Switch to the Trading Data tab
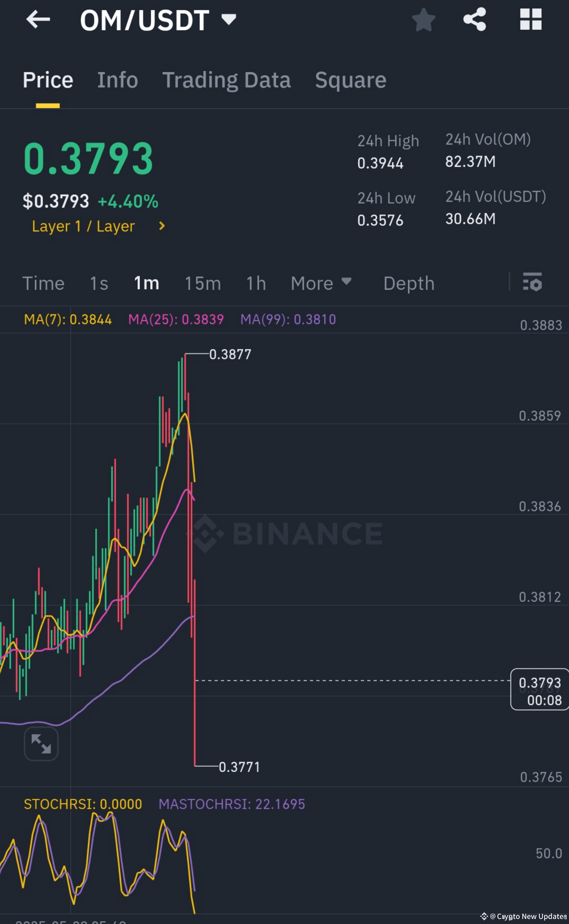The height and width of the screenshot is (924, 569). point(226,80)
